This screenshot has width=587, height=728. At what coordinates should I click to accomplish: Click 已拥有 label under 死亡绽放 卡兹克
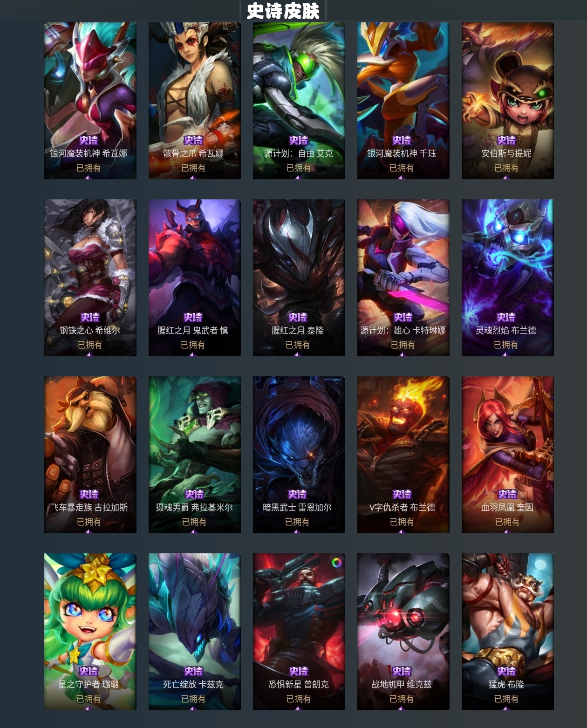coord(193,699)
